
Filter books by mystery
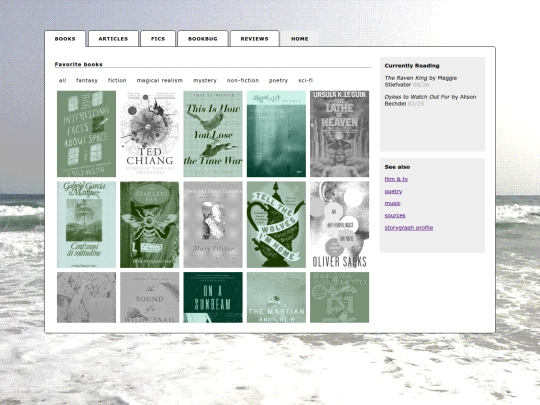(x=205, y=80)
